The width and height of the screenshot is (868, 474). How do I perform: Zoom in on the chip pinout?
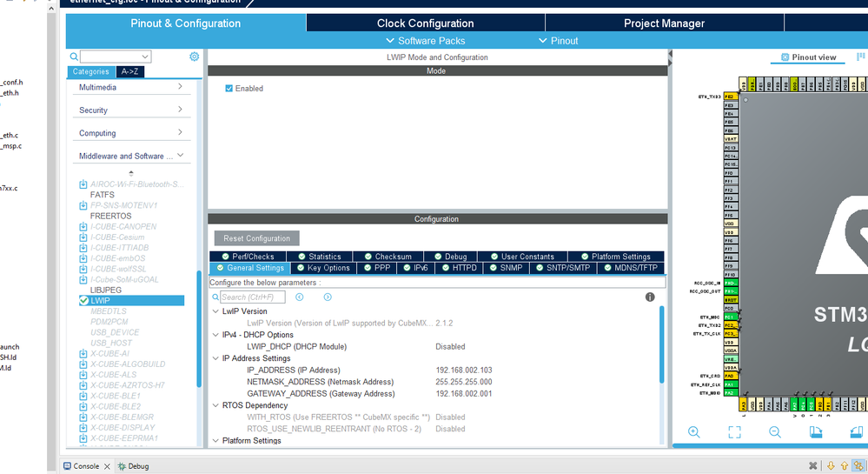tap(693, 432)
